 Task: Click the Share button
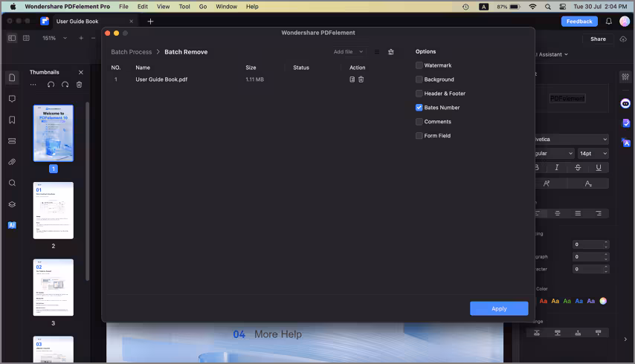598,39
